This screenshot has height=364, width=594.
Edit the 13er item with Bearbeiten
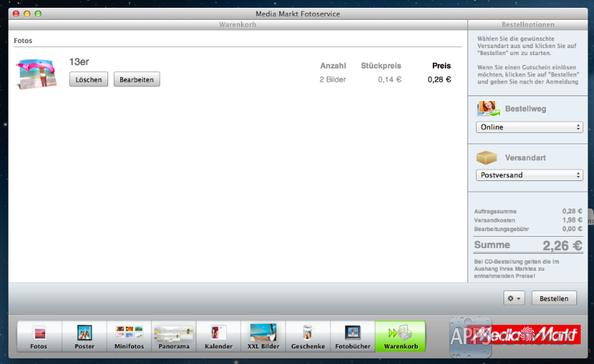click(136, 80)
